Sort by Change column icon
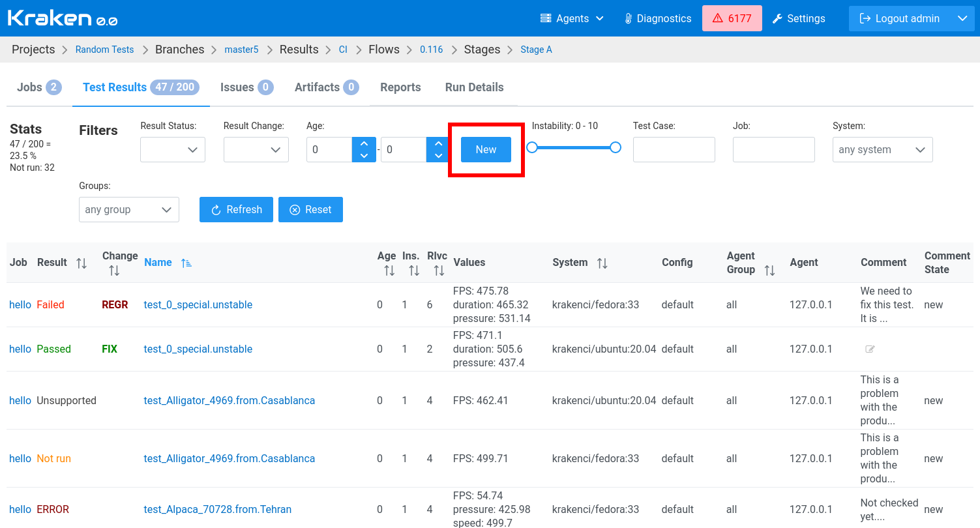This screenshot has width=980, height=528. tap(114, 270)
